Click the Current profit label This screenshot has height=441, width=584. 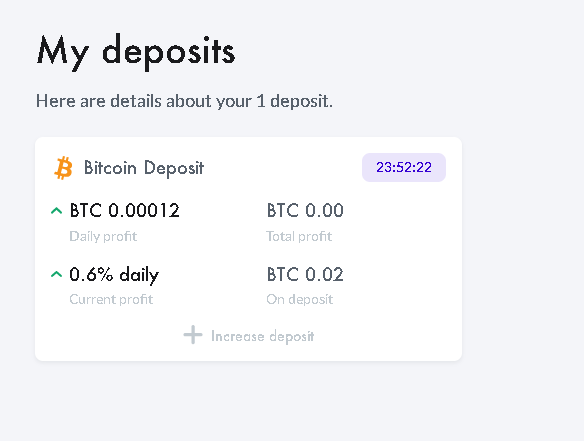tap(111, 299)
